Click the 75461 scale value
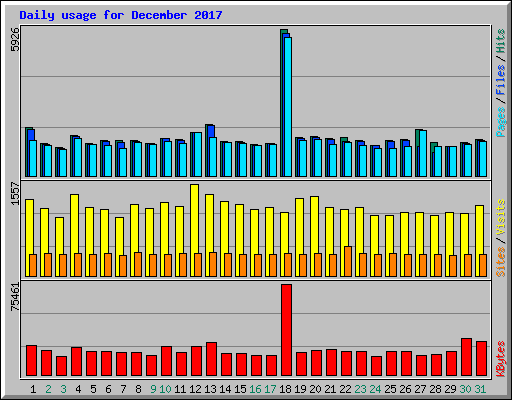512x400 pixels. click(15, 297)
